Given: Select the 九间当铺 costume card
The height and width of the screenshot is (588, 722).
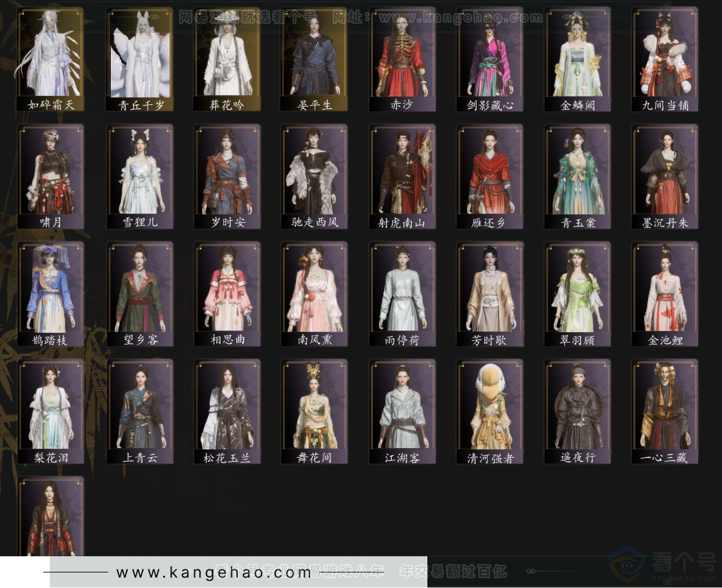Looking at the screenshot, I should coord(665,59).
